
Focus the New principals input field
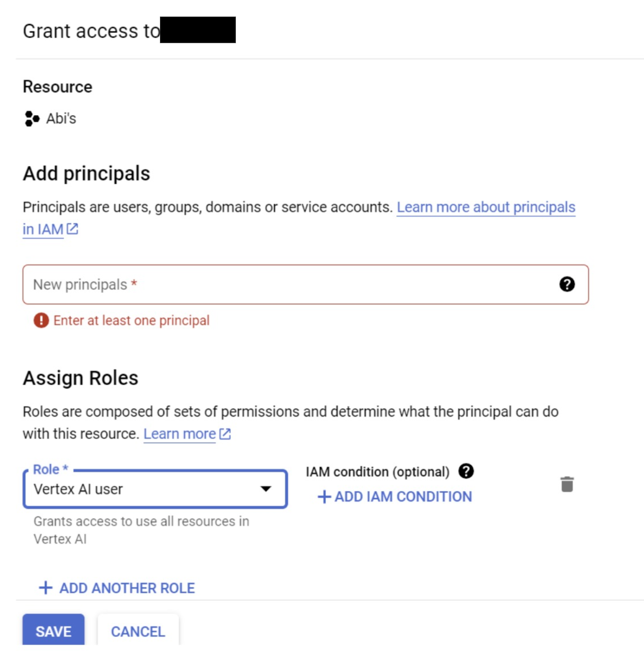click(285, 284)
